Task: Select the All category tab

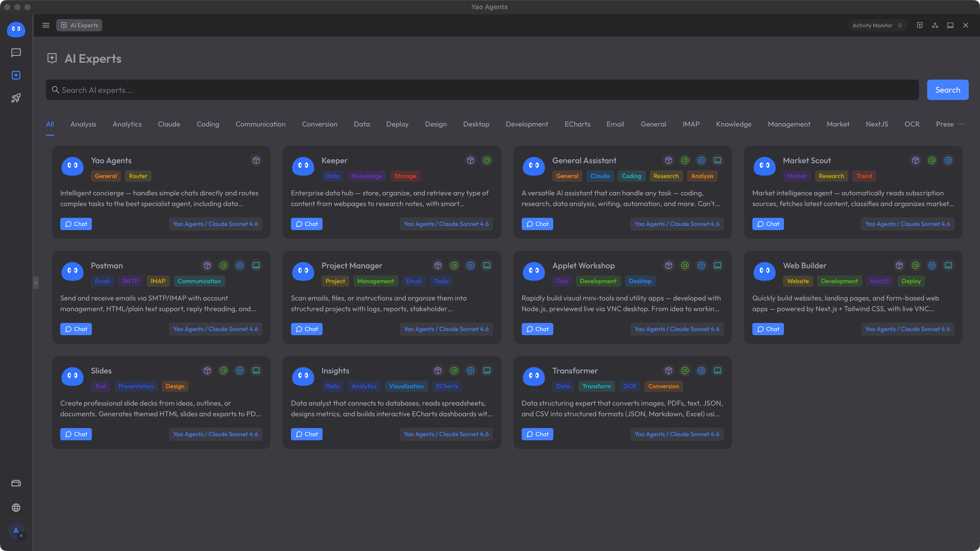Action: coord(50,124)
